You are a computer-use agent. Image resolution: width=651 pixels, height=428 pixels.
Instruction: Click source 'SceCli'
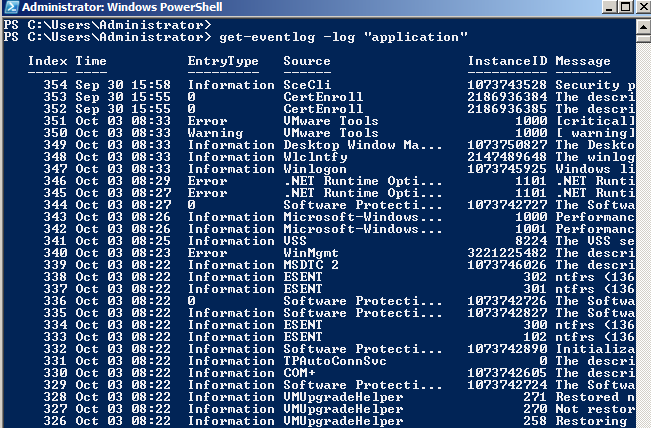pos(307,85)
